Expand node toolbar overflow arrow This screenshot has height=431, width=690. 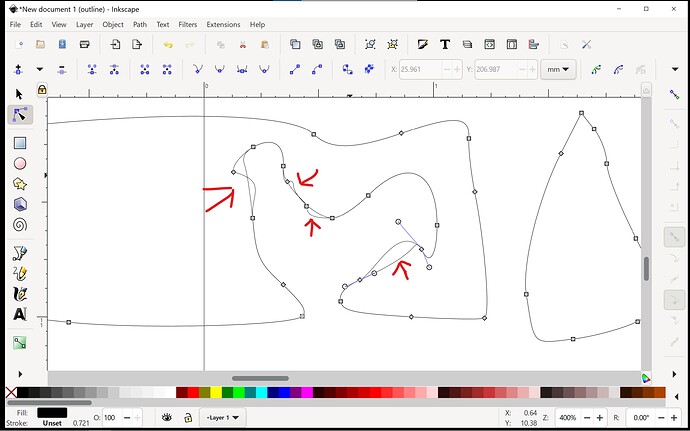click(x=675, y=69)
